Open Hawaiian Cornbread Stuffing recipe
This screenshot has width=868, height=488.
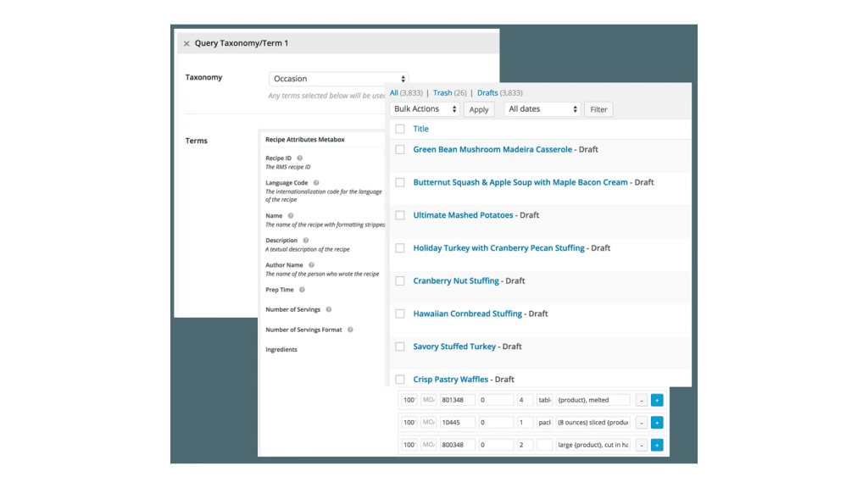pos(467,313)
